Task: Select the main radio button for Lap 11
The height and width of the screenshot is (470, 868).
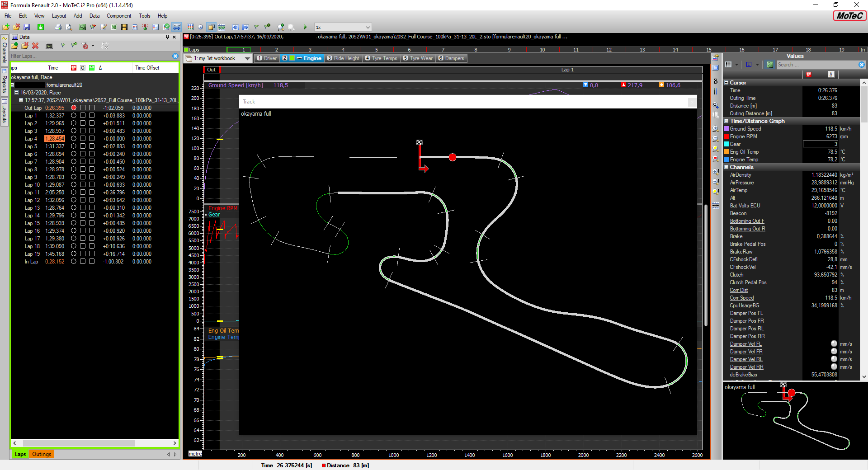Action: 74,193
